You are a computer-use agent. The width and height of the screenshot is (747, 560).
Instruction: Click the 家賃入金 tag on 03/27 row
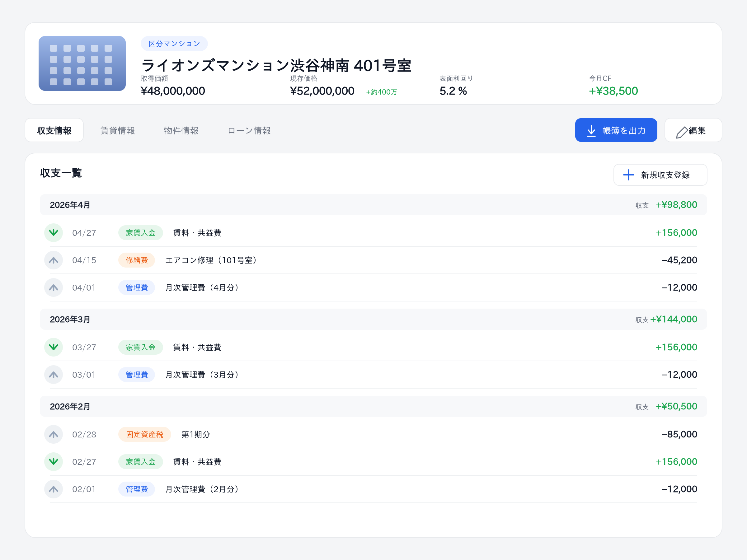pyautogui.click(x=140, y=347)
